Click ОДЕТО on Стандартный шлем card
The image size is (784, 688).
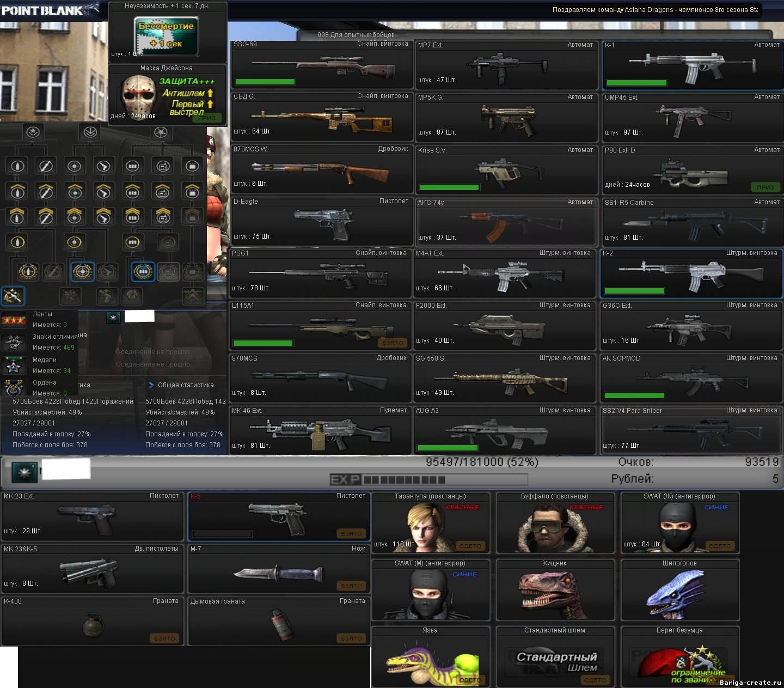pyautogui.click(x=595, y=680)
